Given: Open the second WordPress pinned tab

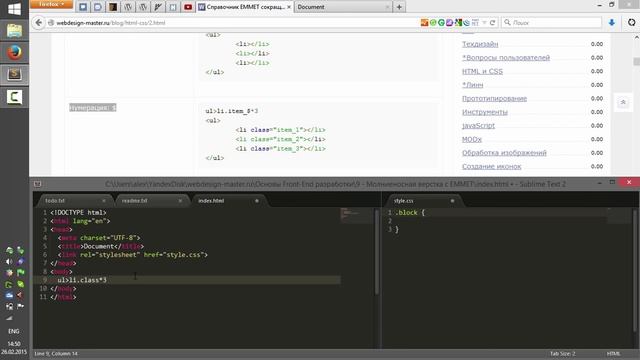Looking at the screenshot, I should coord(143,7).
